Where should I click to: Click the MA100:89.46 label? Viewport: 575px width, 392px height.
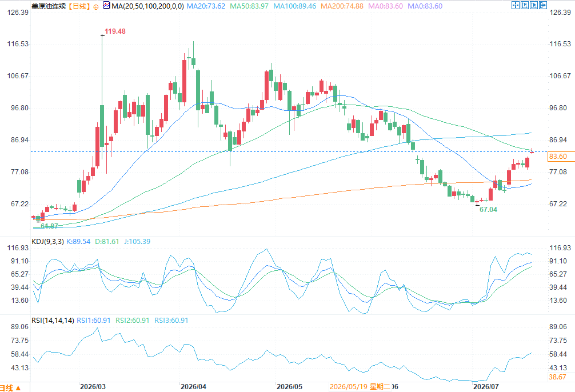tap(294, 6)
